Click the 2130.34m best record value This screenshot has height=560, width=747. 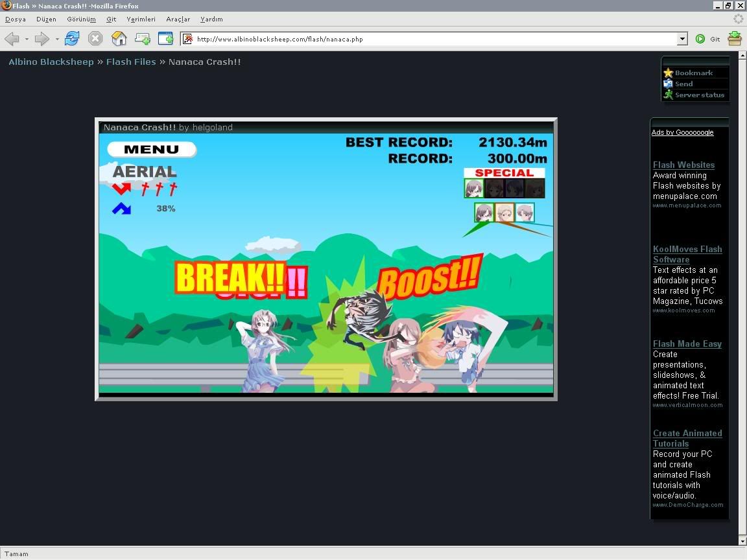point(513,143)
